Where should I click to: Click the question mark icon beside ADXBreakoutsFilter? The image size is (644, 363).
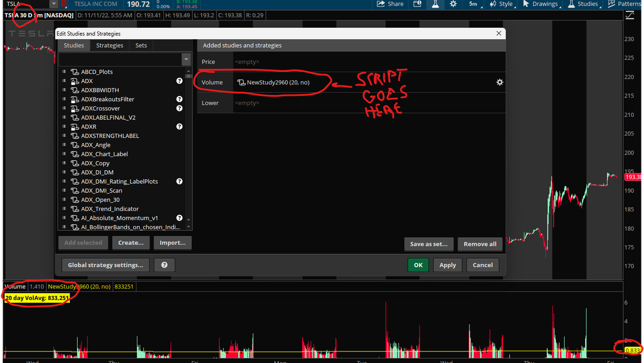coord(179,99)
